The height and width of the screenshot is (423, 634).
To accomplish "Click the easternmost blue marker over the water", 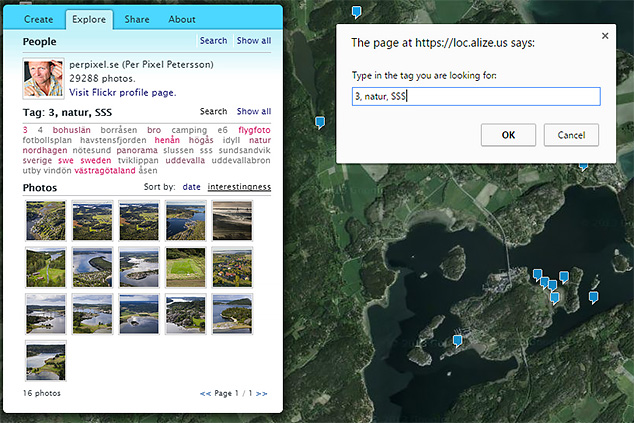I will click(593, 297).
